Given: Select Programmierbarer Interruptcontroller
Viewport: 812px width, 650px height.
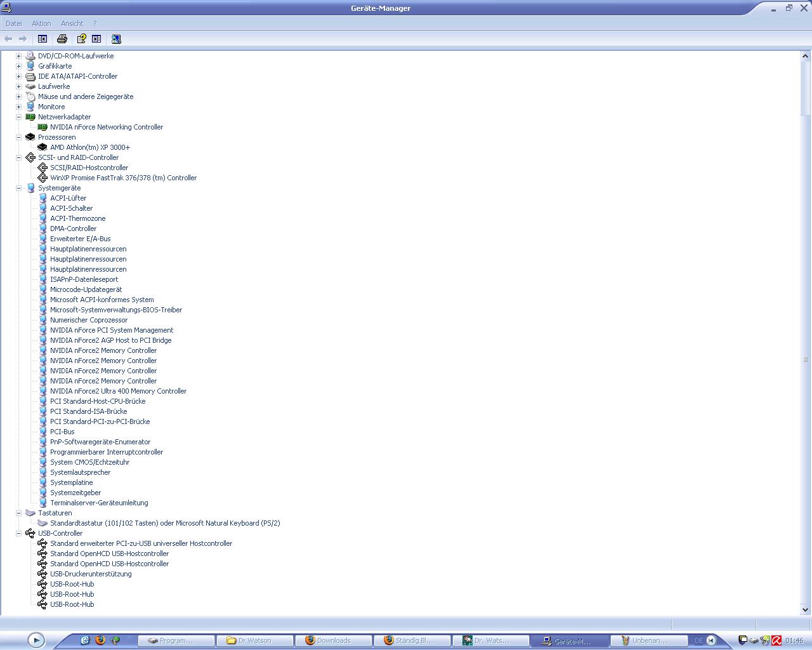Looking at the screenshot, I should coord(107,452).
